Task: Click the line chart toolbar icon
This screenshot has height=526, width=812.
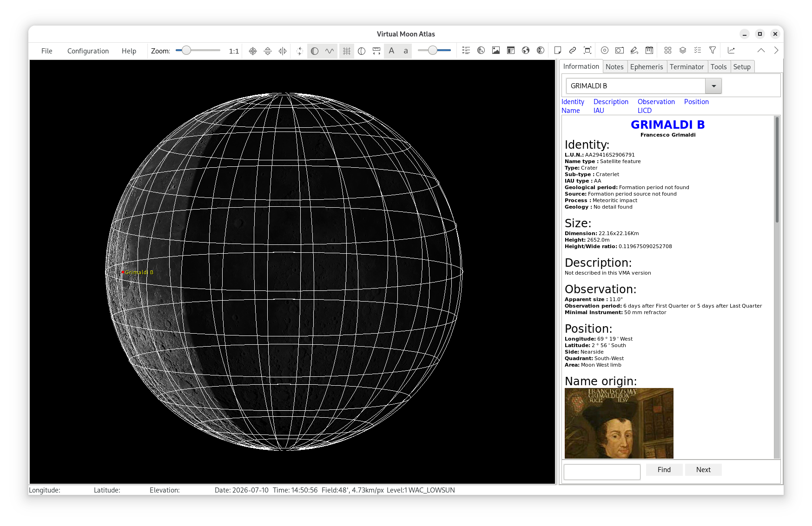Action: point(731,50)
